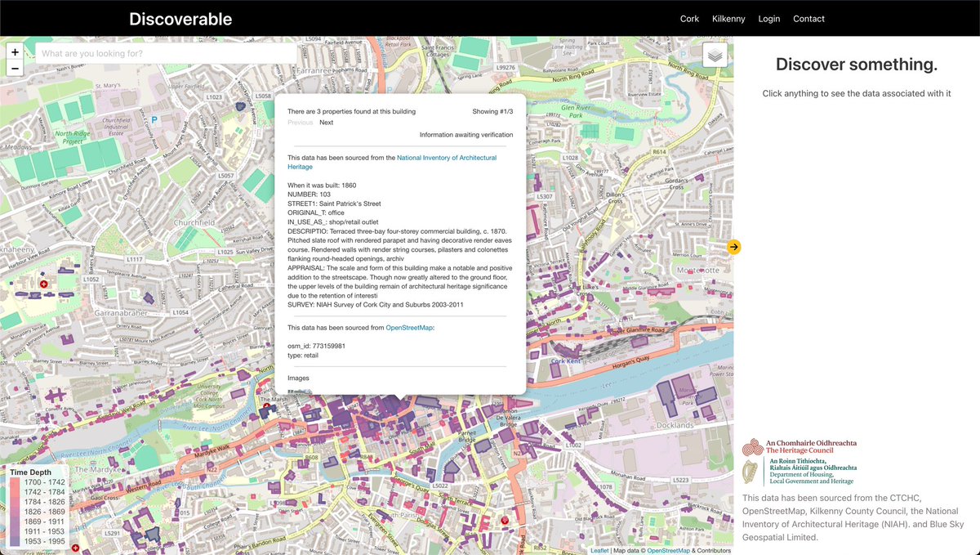The width and height of the screenshot is (980, 555).
Task: Zoom in on the map
Action: pyautogui.click(x=15, y=51)
